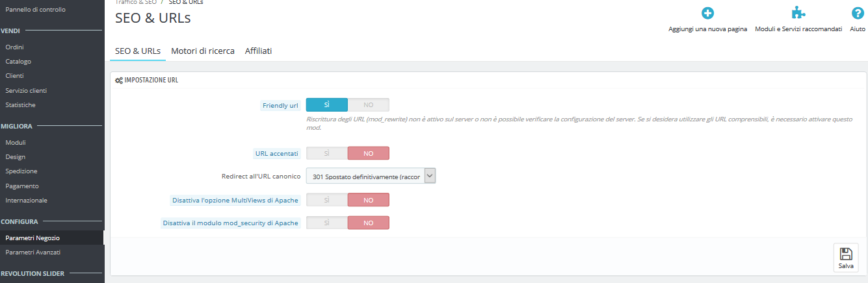The image size is (868, 283).
Task: Click the gears icon beside Impostazione URL
Action: 118,80
